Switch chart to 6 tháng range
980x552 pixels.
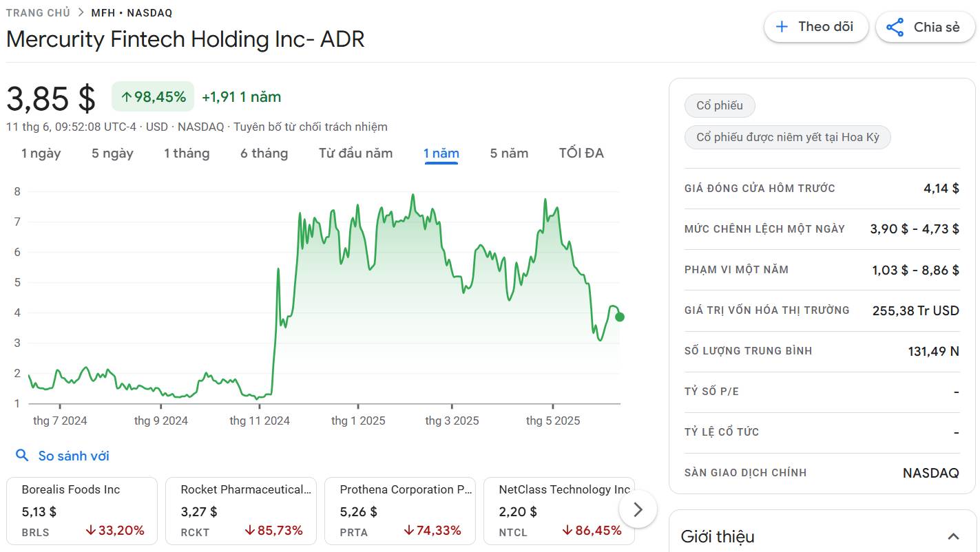click(x=264, y=153)
